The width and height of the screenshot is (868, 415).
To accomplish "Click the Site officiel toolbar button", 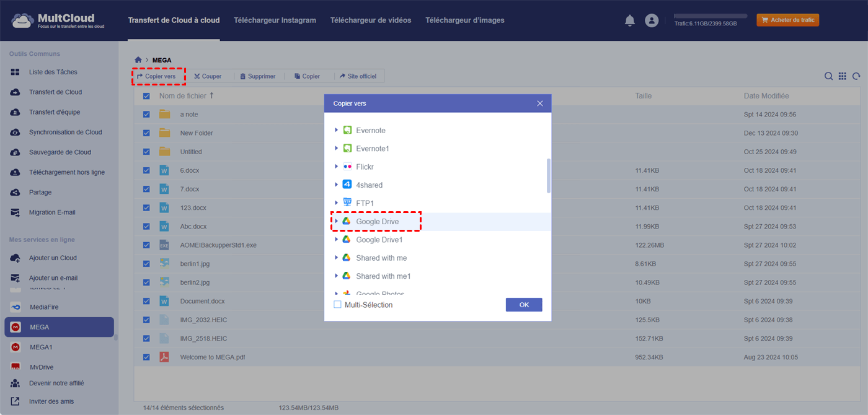I will pyautogui.click(x=358, y=76).
